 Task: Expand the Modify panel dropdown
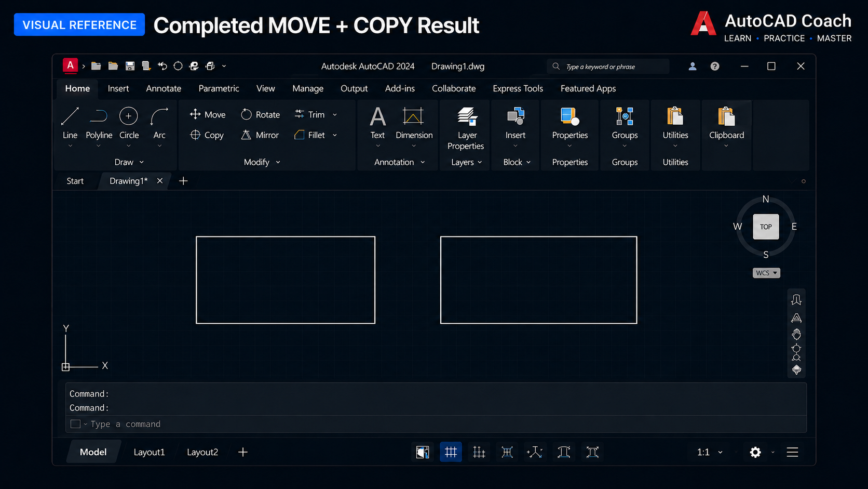pos(262,162)
